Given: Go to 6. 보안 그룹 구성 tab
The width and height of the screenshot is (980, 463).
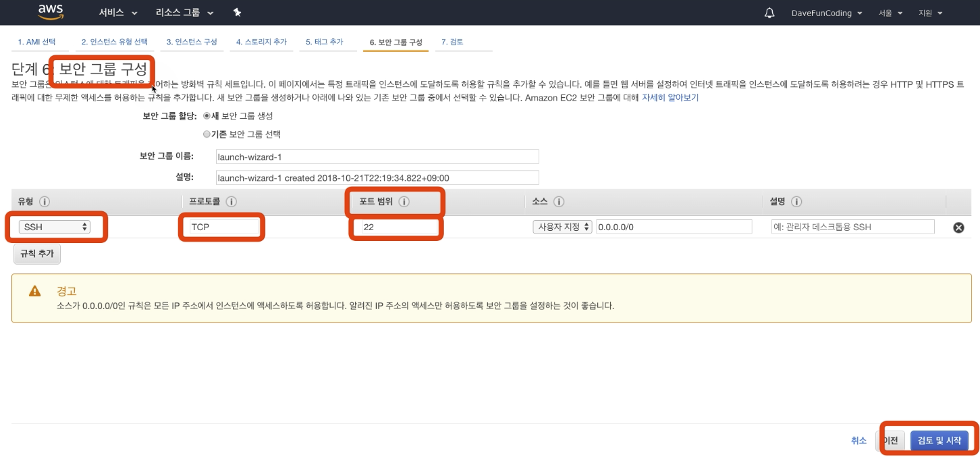Looking at the screenshot, I should [396, 42].
